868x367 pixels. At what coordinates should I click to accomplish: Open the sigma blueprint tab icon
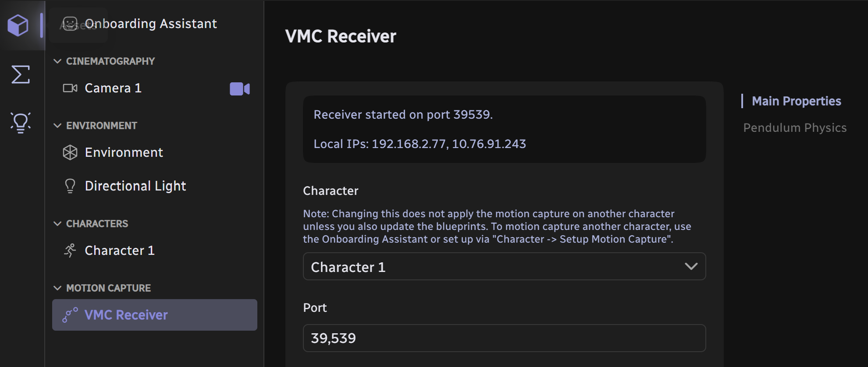click(x=20, y=74)
